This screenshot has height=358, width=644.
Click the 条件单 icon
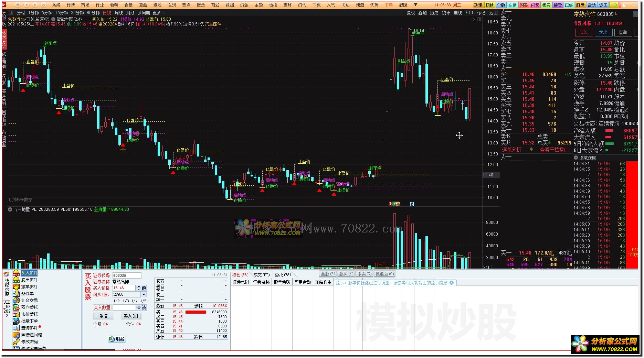[x=16, y=294]
